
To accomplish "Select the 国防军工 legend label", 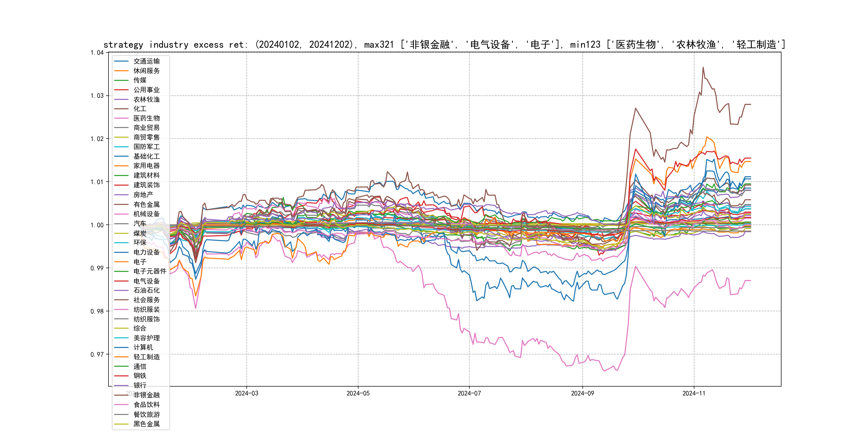I will 146,147.
